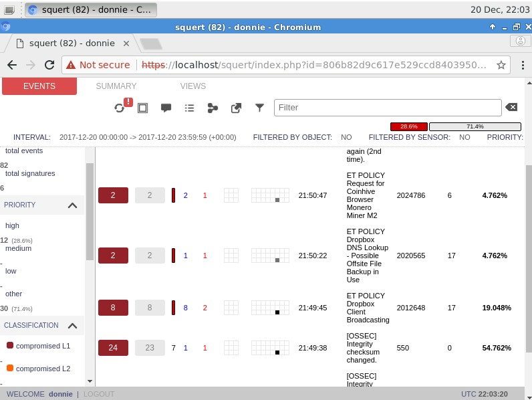
Task: Click gray count 8 in Dropbox Client Broadcasting row
Action: 150,308
